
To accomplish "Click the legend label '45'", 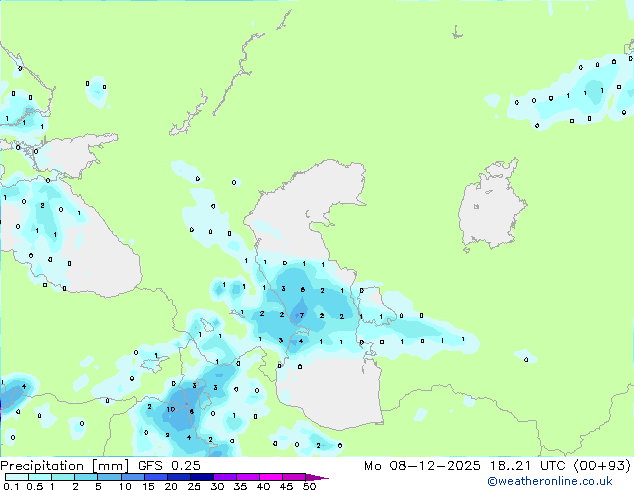I will (286, 486).
